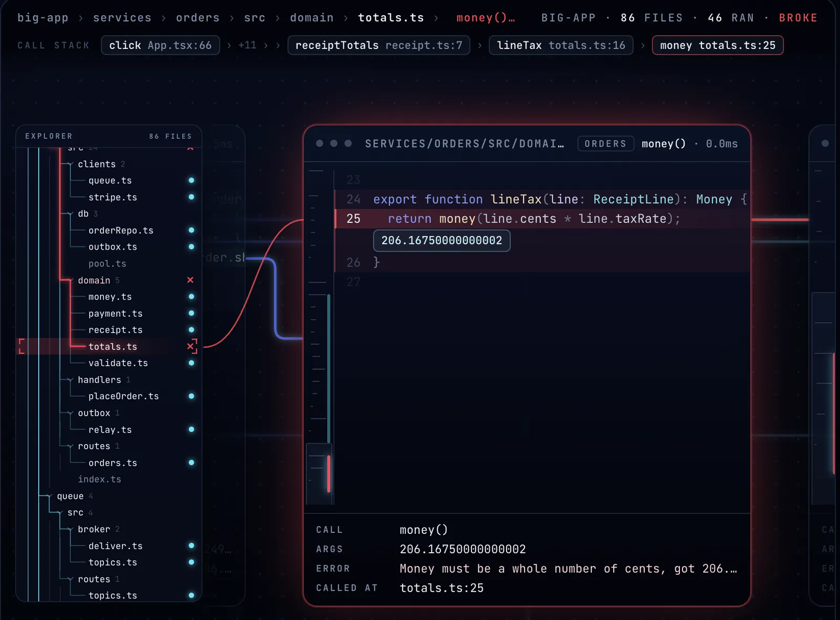Select the money totals.ts:25 frame
This screenshot has width=840, height=620.
[x=718, y=45]
